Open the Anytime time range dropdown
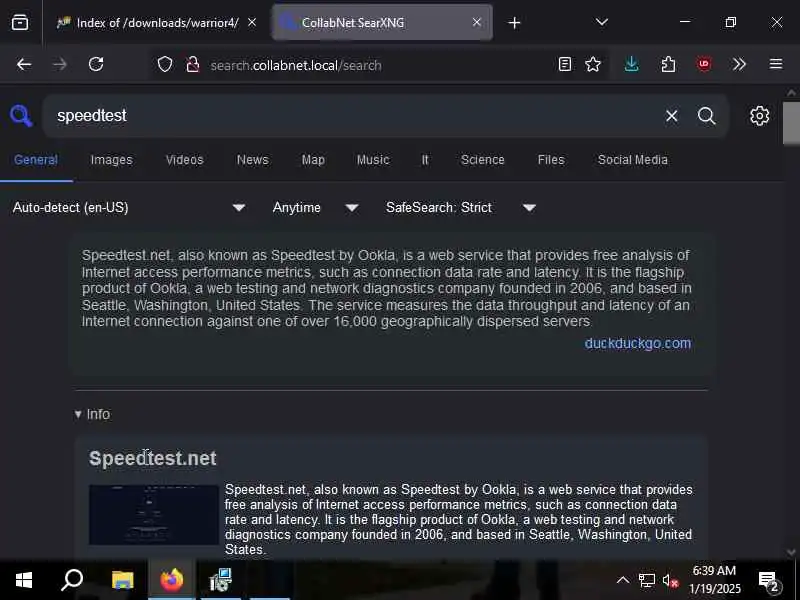Viewport: 800px width, 600px height. pyautogui.click(x=315, y=208)
